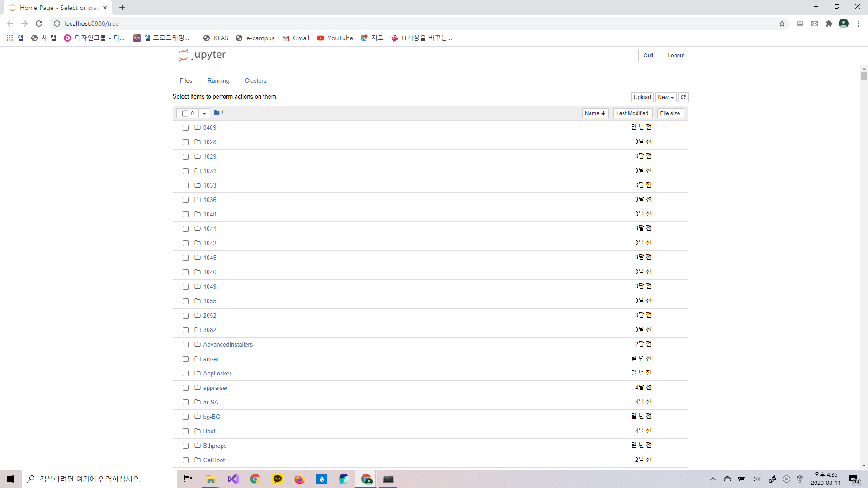
Task: Tick the select-all items checkbox
Action: click(185, 113)
